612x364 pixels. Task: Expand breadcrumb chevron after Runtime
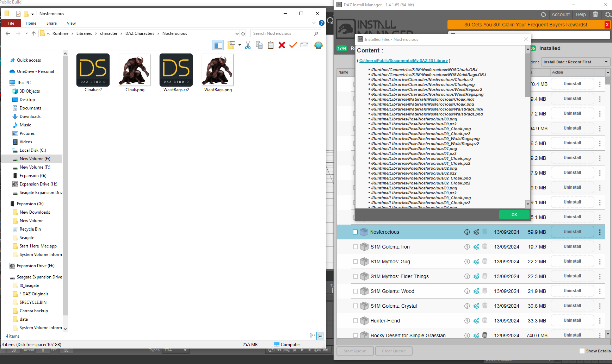pos(73,33)
